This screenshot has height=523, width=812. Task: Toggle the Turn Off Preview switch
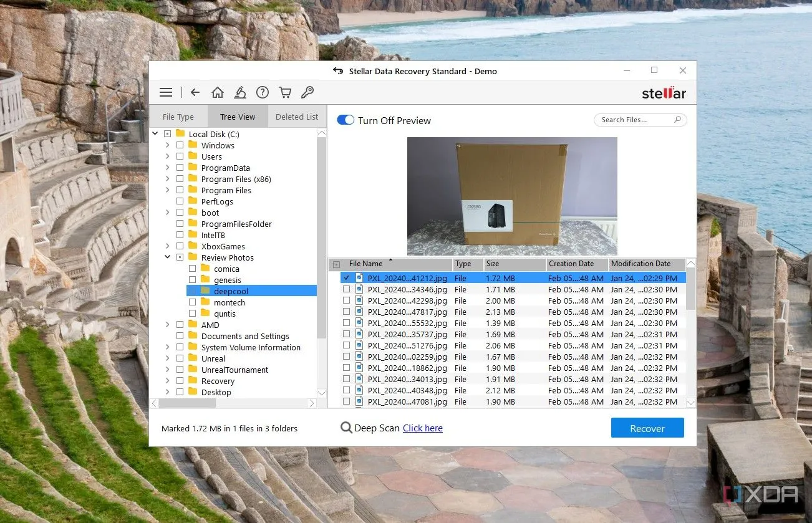click(x=346, y=120)
